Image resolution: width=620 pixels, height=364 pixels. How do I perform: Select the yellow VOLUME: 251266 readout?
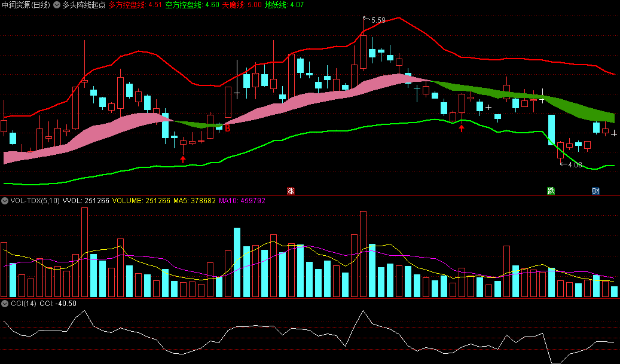[141, 201]
